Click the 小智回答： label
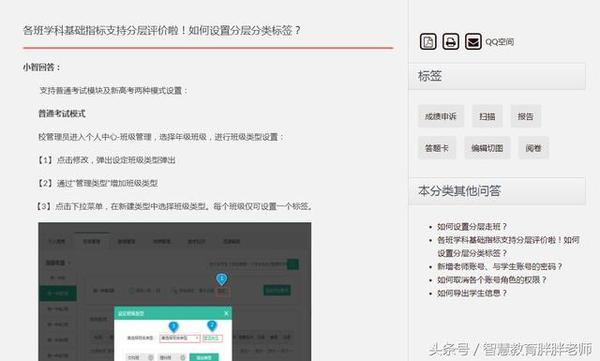 click(x=42, y=67)
